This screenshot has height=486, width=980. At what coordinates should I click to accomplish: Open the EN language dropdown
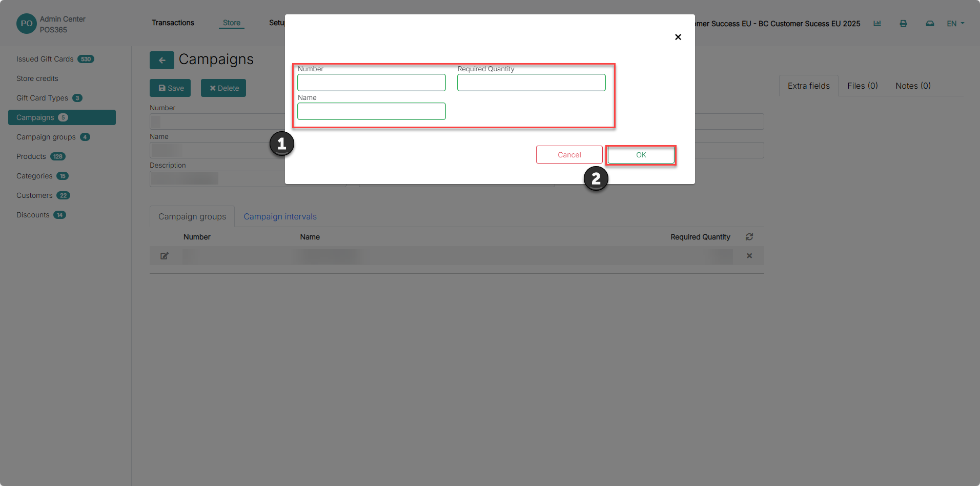[955, 24]
